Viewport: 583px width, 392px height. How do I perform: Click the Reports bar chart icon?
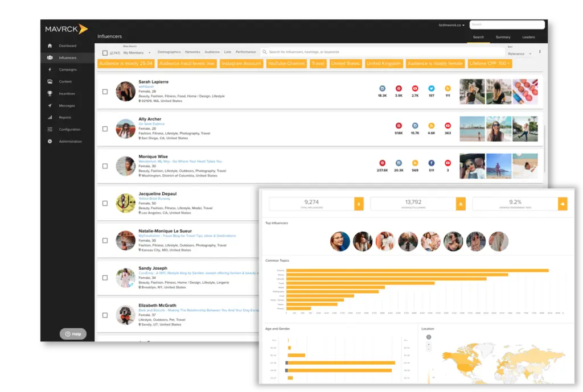coord(50,117)
